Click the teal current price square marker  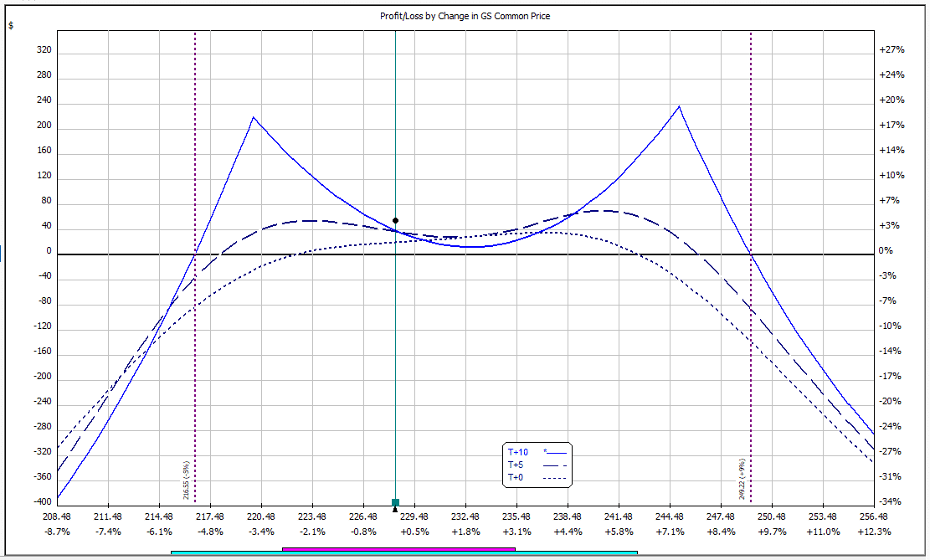pyautogui.click(x=396, y=502)
